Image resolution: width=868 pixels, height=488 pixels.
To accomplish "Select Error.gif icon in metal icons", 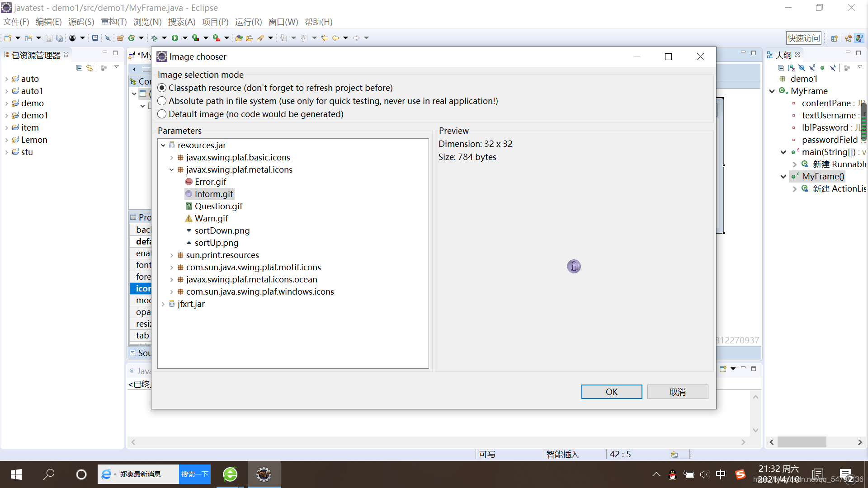I will pos(209,181).
